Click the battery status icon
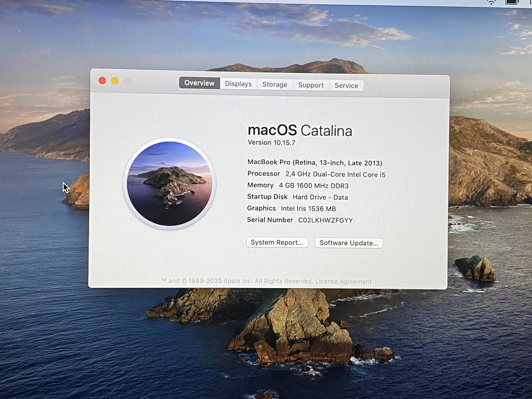The image size is (532, 399). 512,2
